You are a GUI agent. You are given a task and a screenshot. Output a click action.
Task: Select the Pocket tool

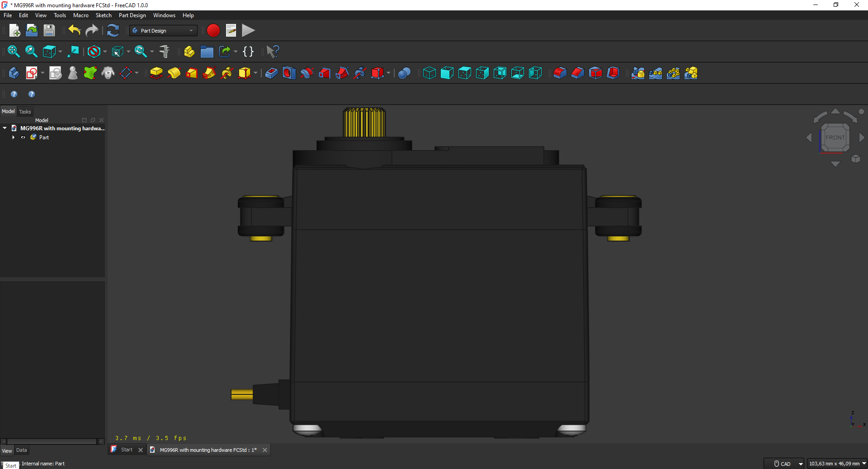point(271,73)
